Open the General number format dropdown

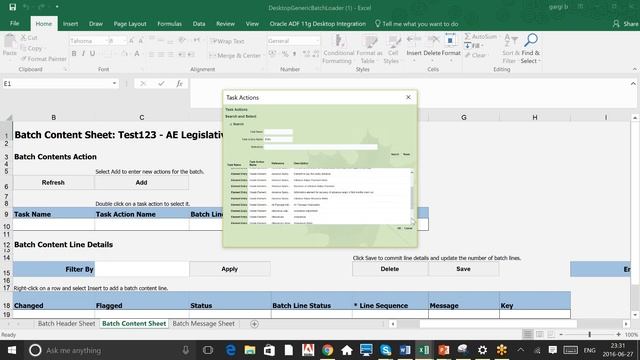coord(317,41)
